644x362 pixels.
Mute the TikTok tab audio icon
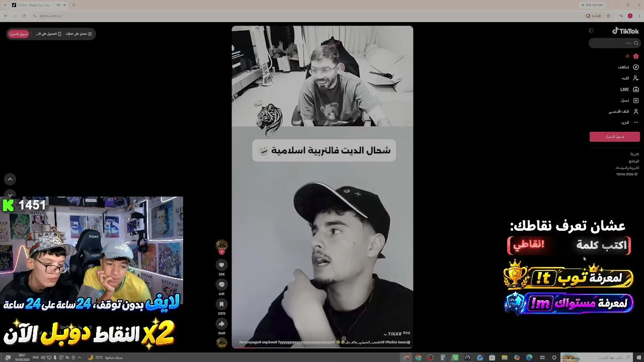pos(58,5)
